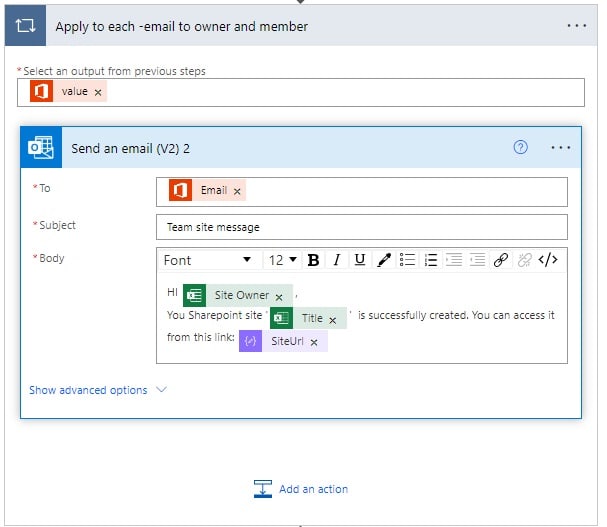Screen dimensions: 607x527
Task: Insert a hyperlink in body
Action: coord(501,260)
